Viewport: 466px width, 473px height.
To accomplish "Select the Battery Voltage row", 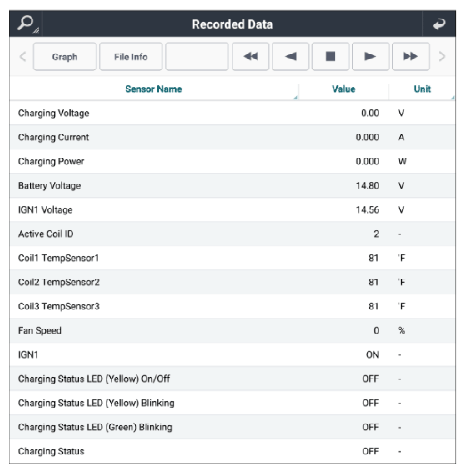I will point(233,186).
